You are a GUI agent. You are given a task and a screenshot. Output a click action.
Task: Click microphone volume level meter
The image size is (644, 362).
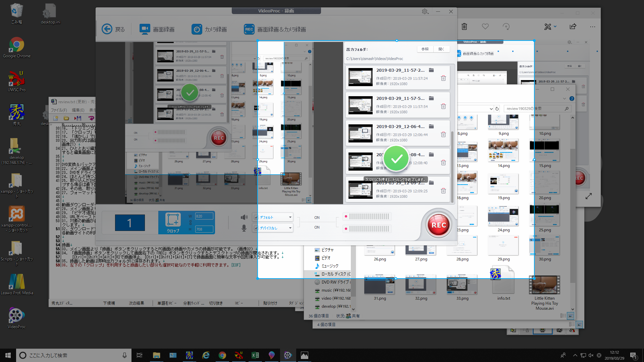click(x=367, y=229)
